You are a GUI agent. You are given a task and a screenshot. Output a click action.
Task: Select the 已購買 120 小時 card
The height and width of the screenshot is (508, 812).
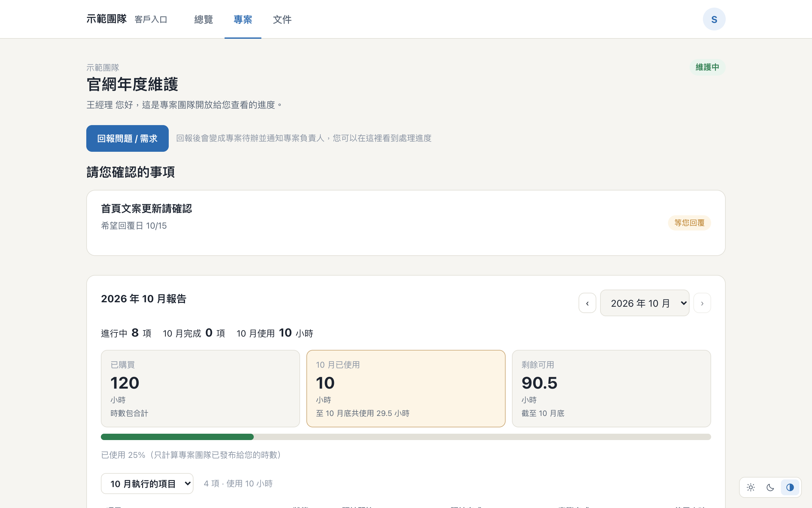tap(200, 389)
